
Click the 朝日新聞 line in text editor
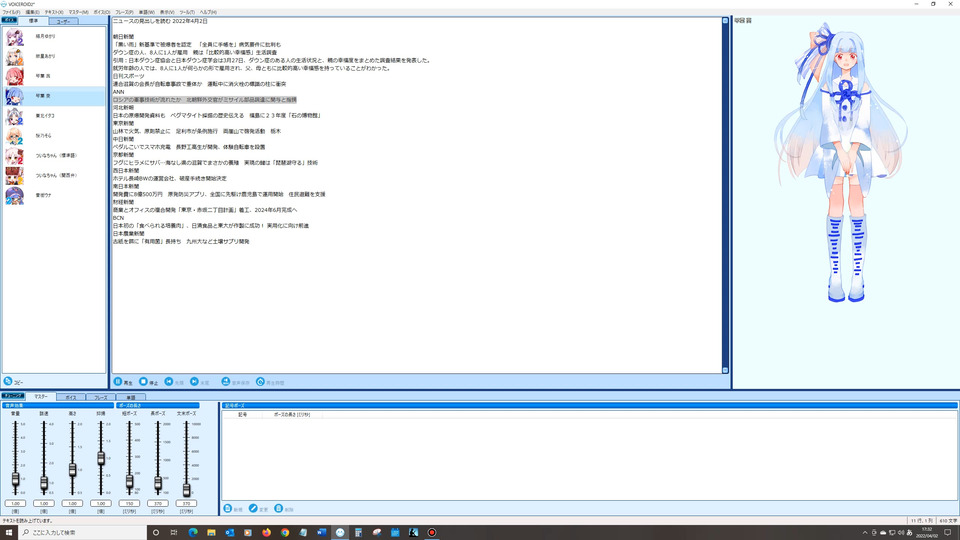click(x=123, y=37)
